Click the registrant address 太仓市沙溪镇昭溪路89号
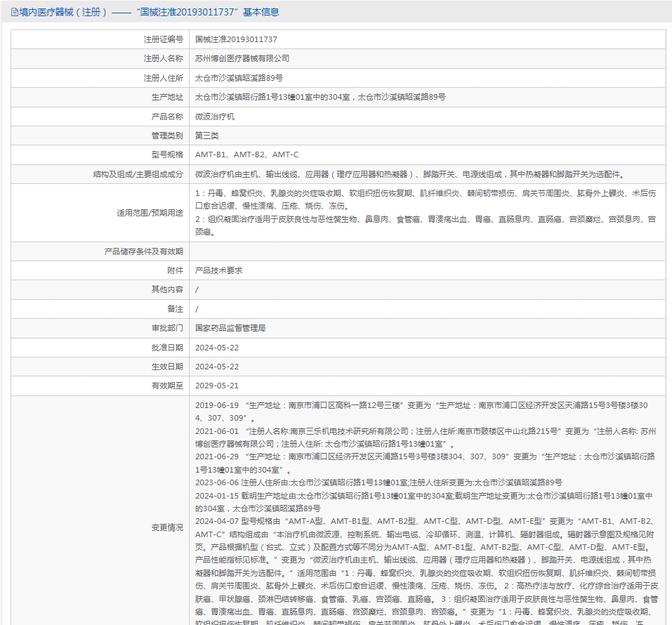672x625 pixels. [x=239, y=78]
